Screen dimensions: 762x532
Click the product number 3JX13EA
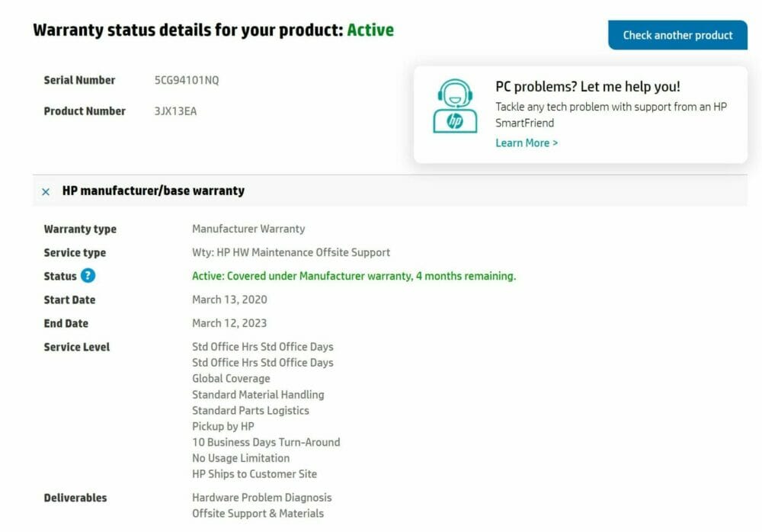pos(175,111)
